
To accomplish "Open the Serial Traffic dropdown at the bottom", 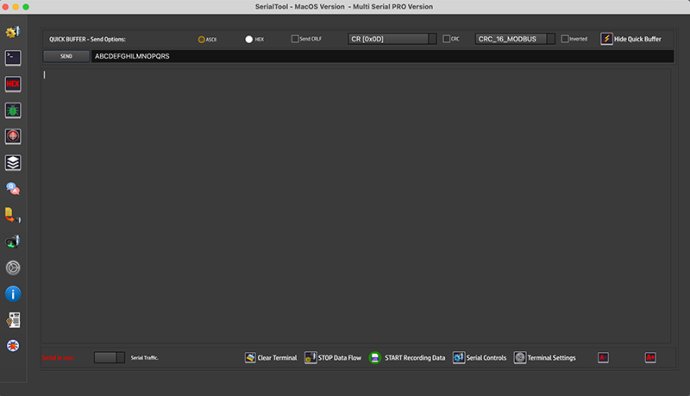I will click(x=109, y=357).
